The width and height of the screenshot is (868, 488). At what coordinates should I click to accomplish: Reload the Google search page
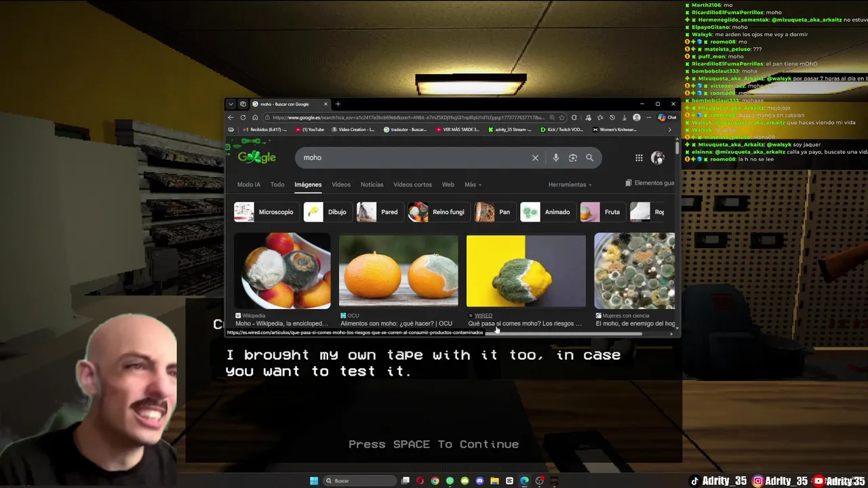243,117
